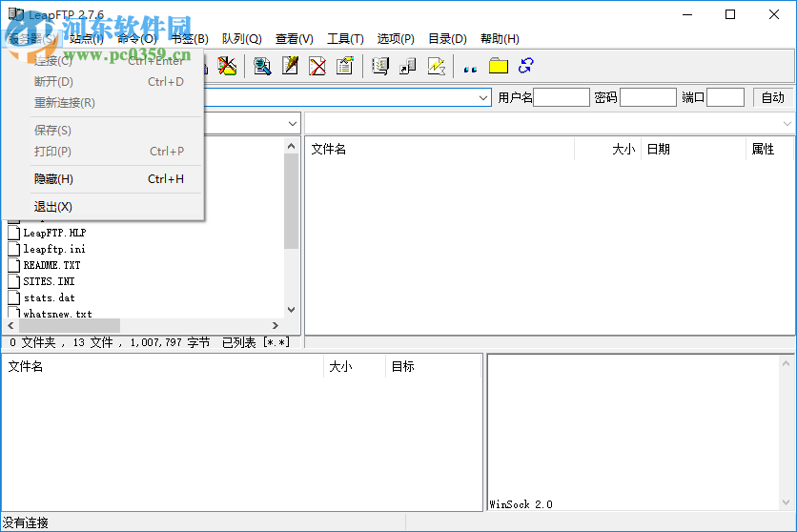
Task: Click the 用户名 username input field
Action: point(562,97)
